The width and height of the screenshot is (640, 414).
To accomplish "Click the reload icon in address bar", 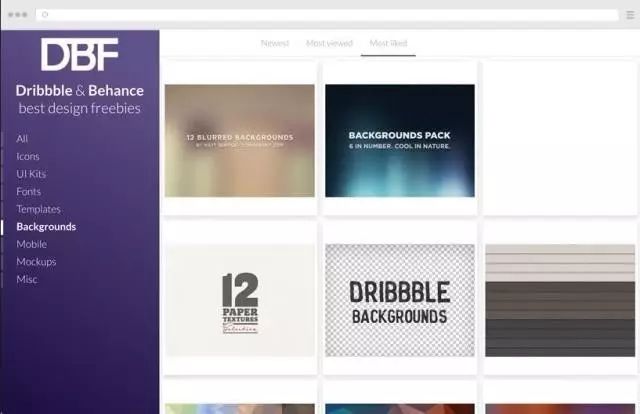I will click(45, 15).
